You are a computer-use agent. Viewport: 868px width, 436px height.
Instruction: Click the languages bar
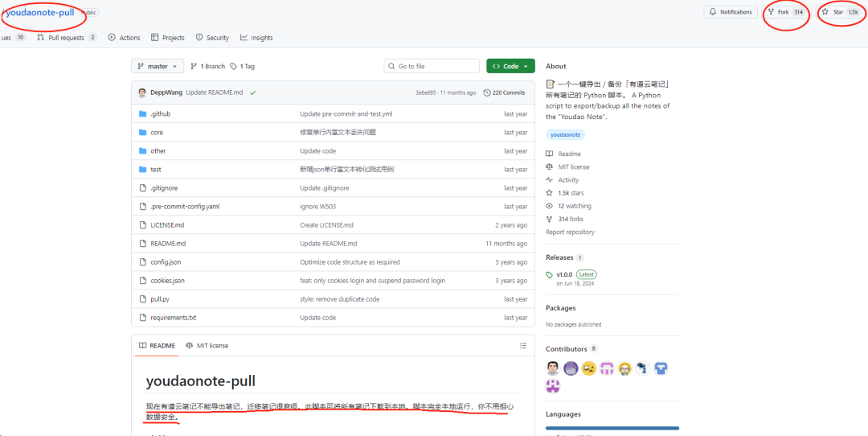point(612,428)
